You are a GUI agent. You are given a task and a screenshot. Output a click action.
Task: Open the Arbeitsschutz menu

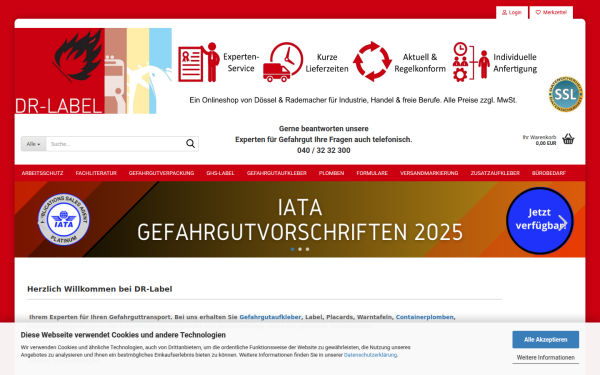tap(42, 173)
